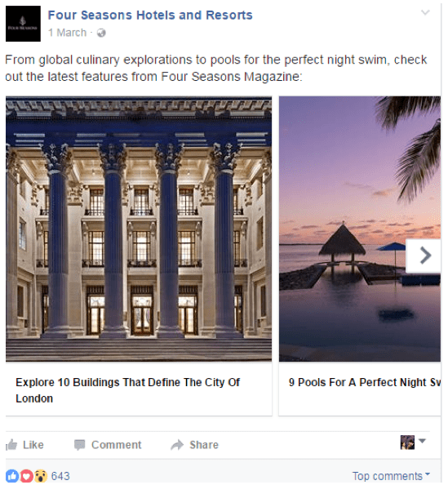Click the Share arrow icon
The height and width of the screenshot is (485, 448).
[x=177, y=445]
